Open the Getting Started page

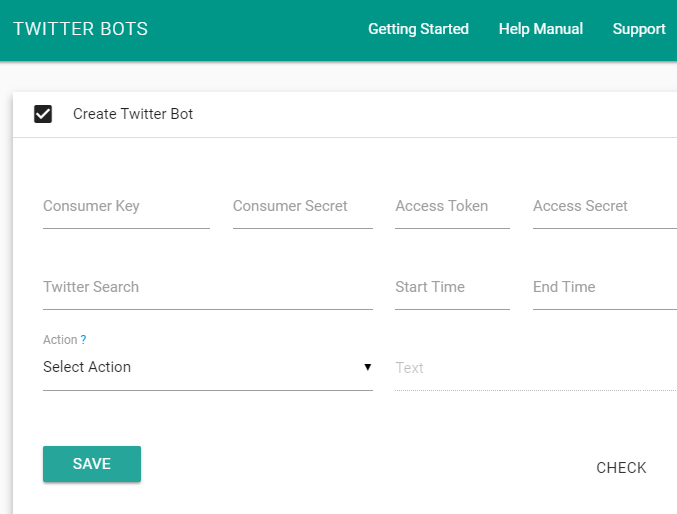pyautogui.click(x=418, y=29)
